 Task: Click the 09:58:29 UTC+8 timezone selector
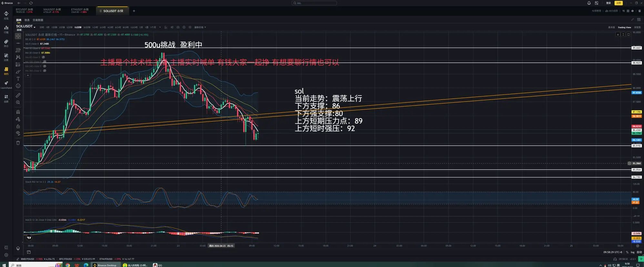pos(613,252)
